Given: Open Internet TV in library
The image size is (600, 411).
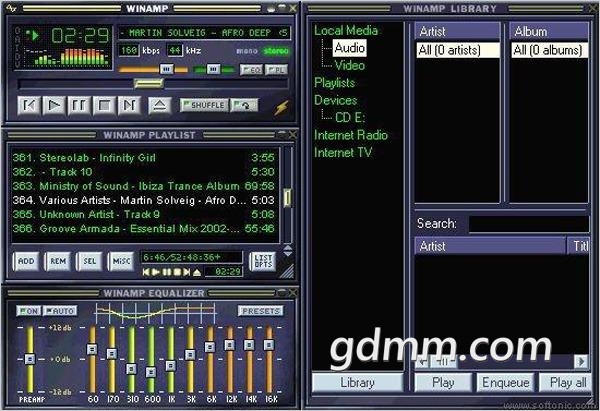Looking at the screenshot, I should tap(343, 152).
